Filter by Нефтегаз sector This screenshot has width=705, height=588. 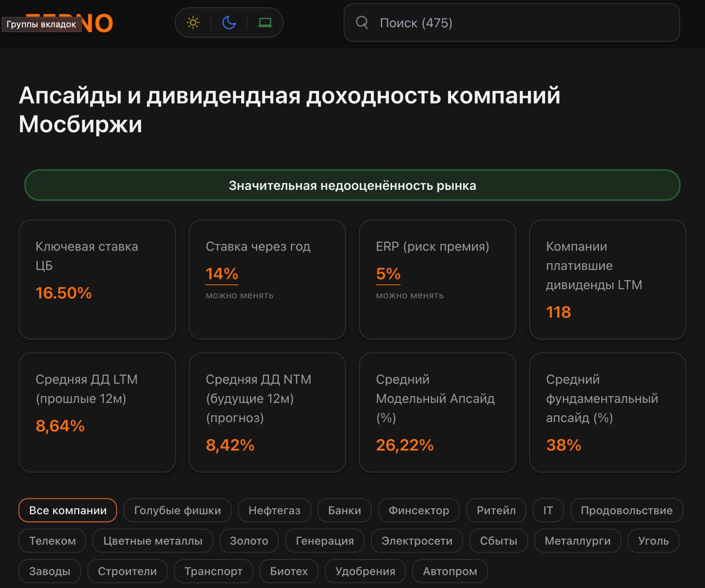coord(274,510)
